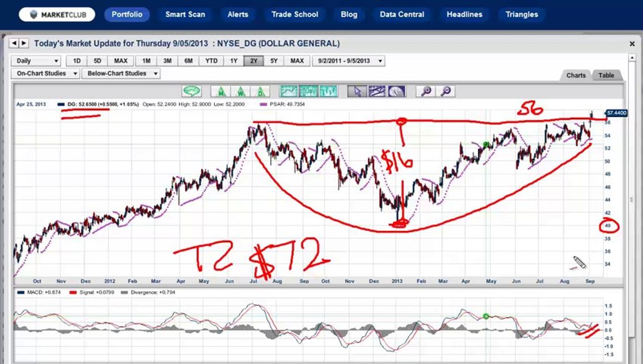Set range to 5D
The image size is (643, 364).
97,61
